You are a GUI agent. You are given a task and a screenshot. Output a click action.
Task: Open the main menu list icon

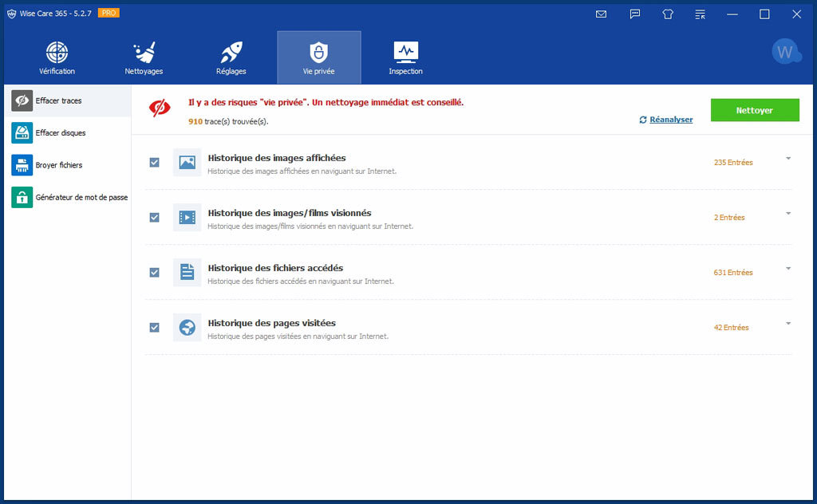click(x=701, y=14)
